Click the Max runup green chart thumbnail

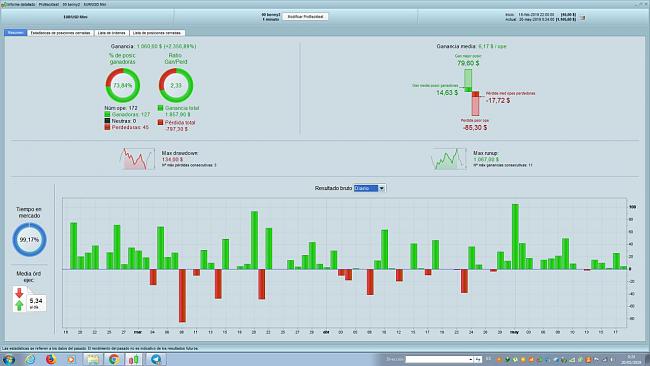pyautogui.click(x=448, y=159)
